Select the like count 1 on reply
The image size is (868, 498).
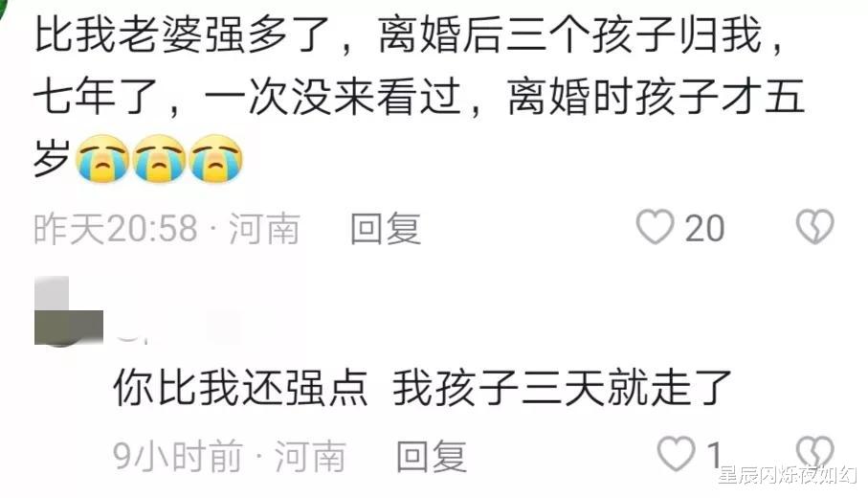tap(715, 455)
